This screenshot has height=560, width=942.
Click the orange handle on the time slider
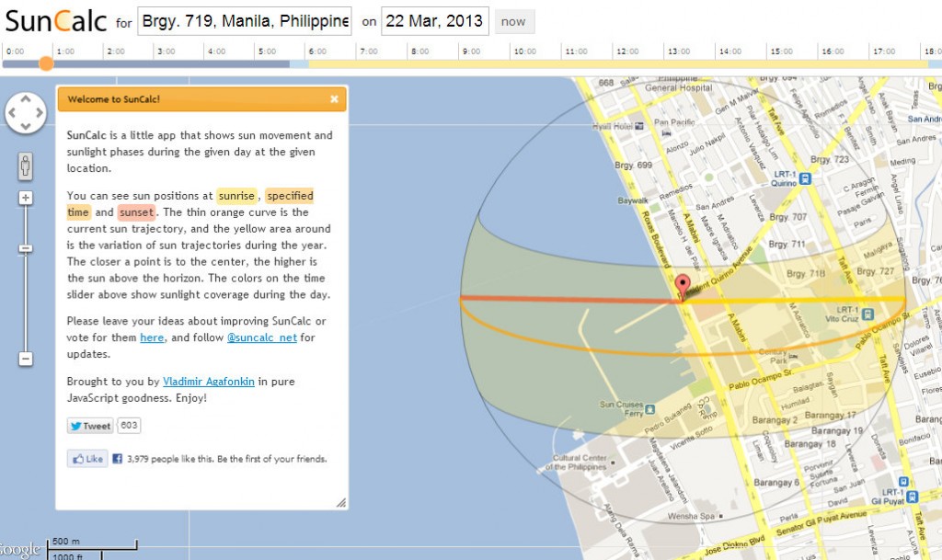(47, 64)
